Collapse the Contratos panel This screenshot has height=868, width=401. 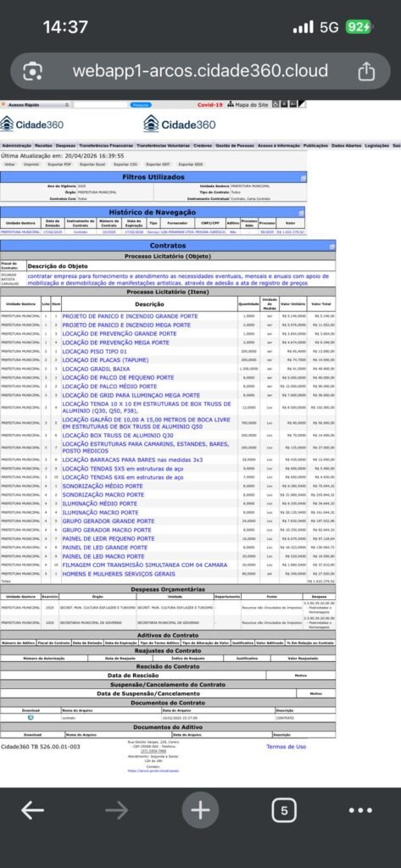coord(331,245)
